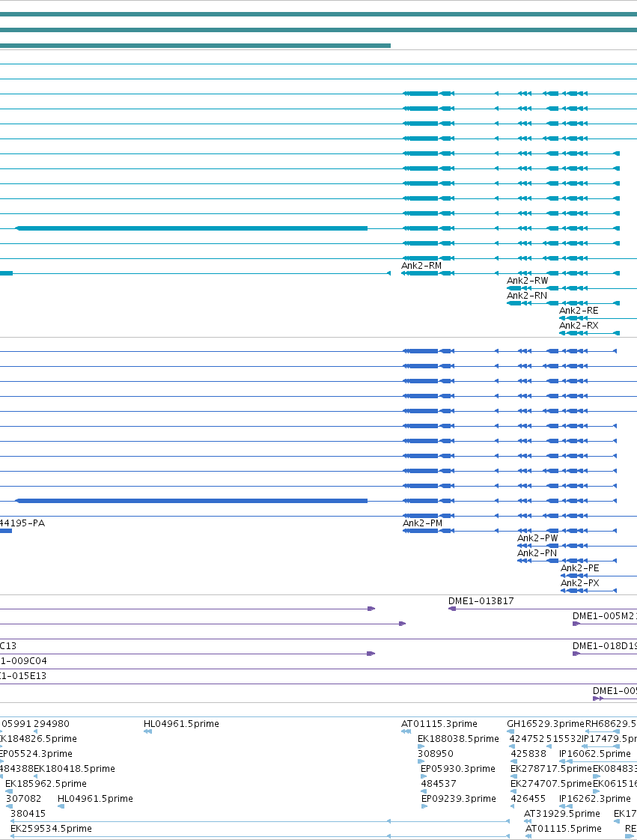Select the EP09239.3prime EST label
The height and width of the screenshot is (840, 637).
coord(459,800)
